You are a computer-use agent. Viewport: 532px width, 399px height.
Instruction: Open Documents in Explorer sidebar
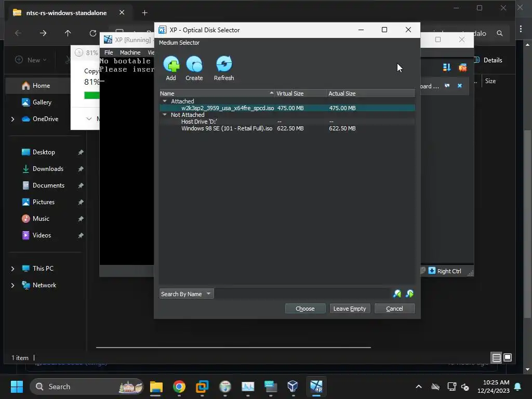pyautogui.click(x=48, y=185)
